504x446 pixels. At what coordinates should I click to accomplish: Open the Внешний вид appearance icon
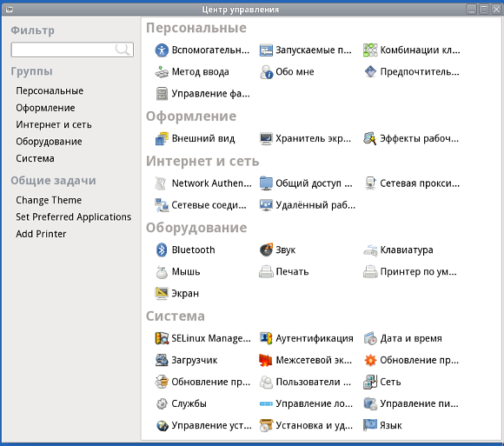click(162, 138)
